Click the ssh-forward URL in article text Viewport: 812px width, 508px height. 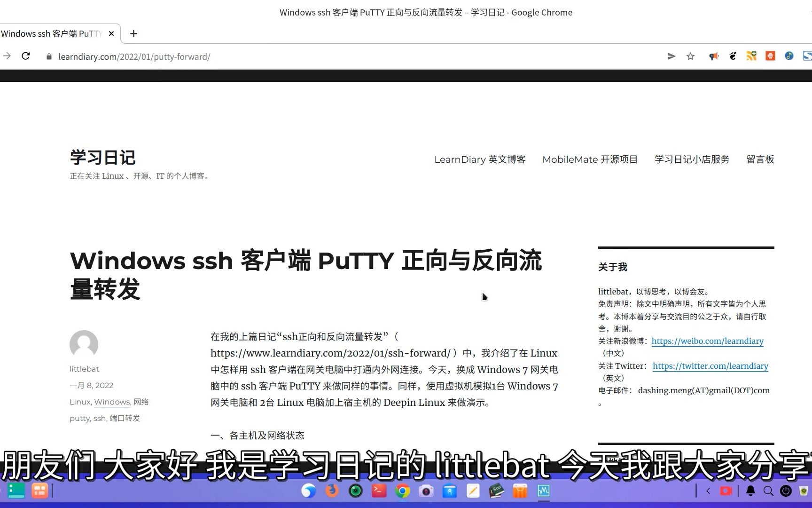coord(330,353)
